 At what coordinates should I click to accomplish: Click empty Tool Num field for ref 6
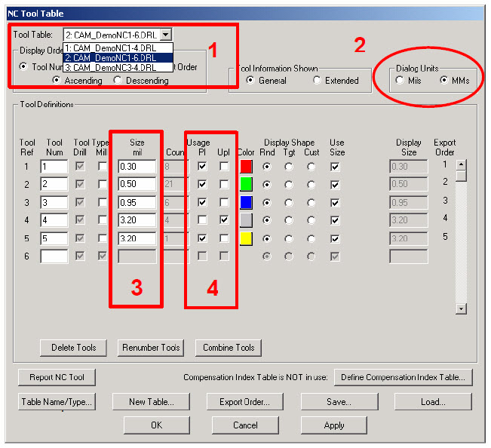click(x=54, y=256)
